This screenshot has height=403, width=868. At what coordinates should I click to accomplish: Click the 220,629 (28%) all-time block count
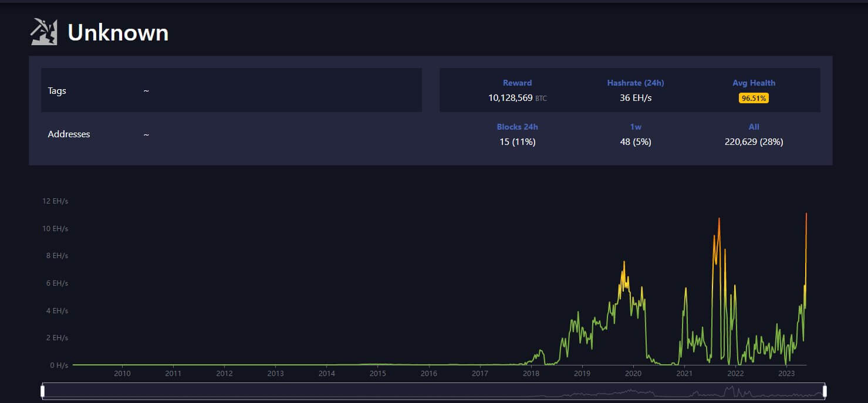(754, 141)
